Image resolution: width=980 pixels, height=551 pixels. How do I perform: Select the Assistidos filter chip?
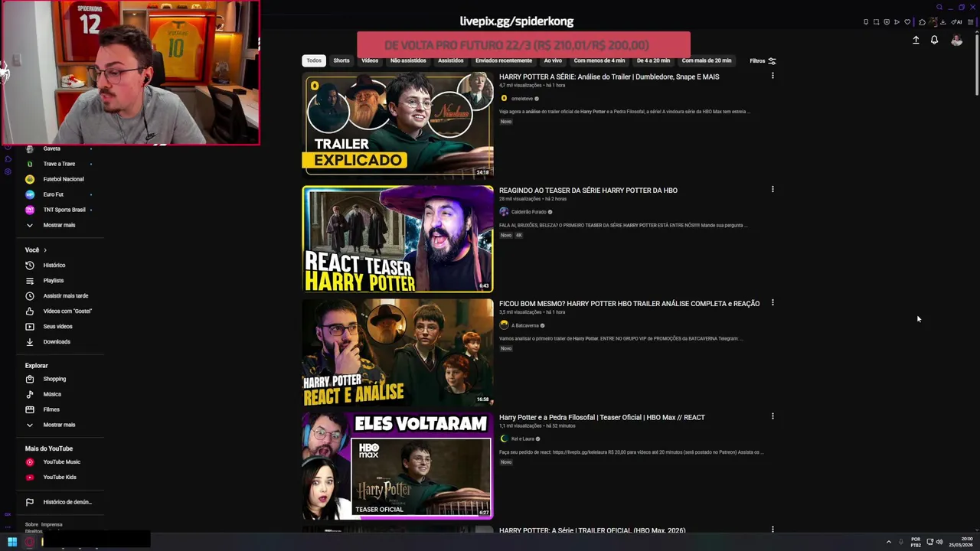tap(450, 60)
